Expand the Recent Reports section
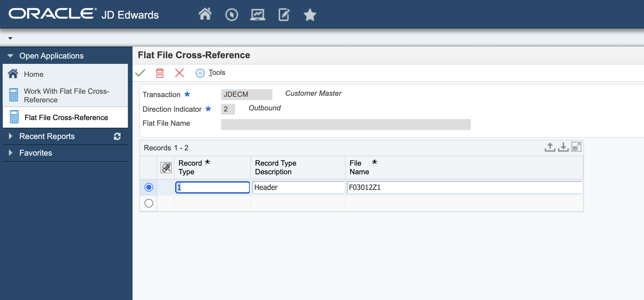This screenshot has width=644, height=300. coord(10,136)
